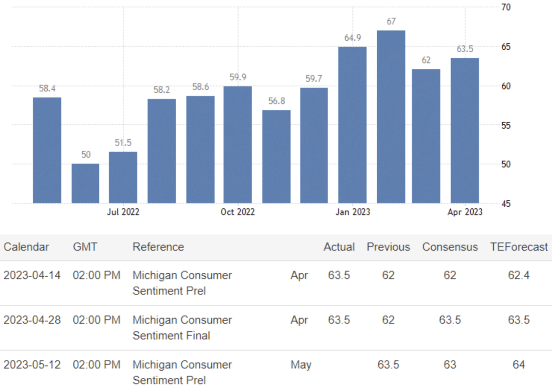The image size is (552, 392).
Task: Click the Previous column header
Action: [388, 247]
